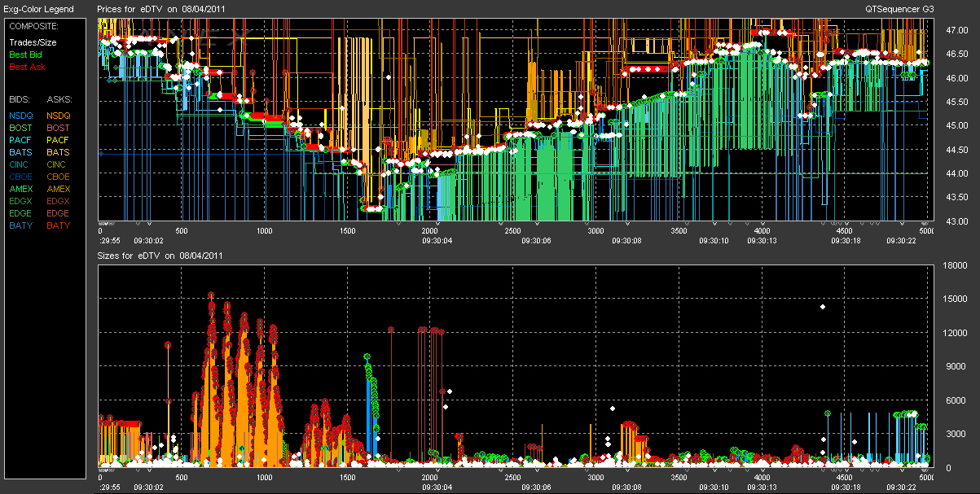Click the 'Prices for eDTV on 08/04/2011' title
Screen dimensions: 980x494
tap(161, 9)
